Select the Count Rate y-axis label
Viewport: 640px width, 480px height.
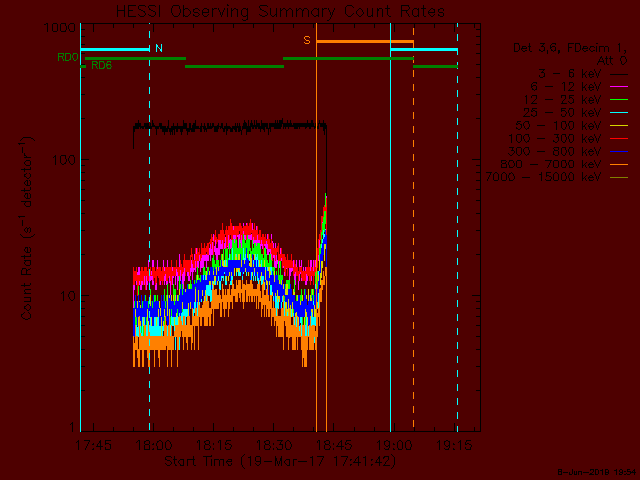(x=27, y=229)
